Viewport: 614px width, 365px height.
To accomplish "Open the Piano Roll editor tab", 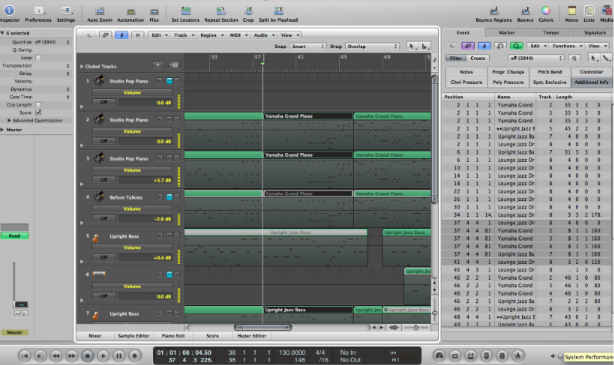I will tap(173, 336).
